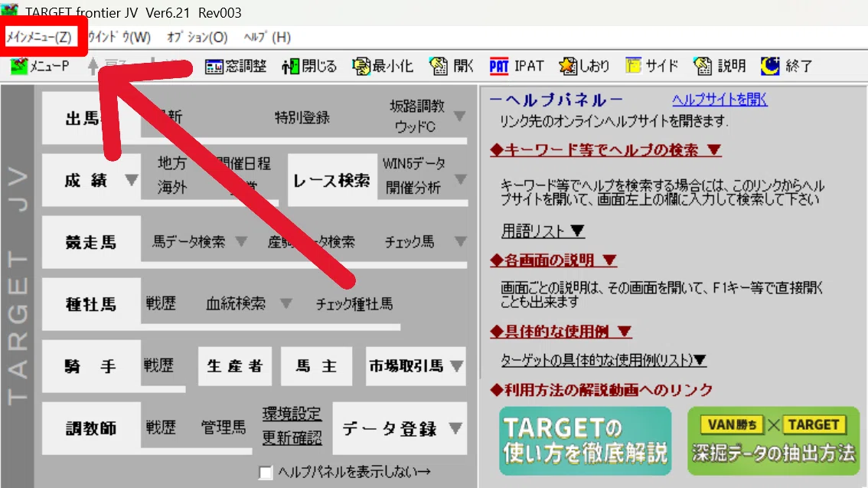Select チェック種牡馬 option
This screenshot has width=868, height=488.
(x=354, y=303)
